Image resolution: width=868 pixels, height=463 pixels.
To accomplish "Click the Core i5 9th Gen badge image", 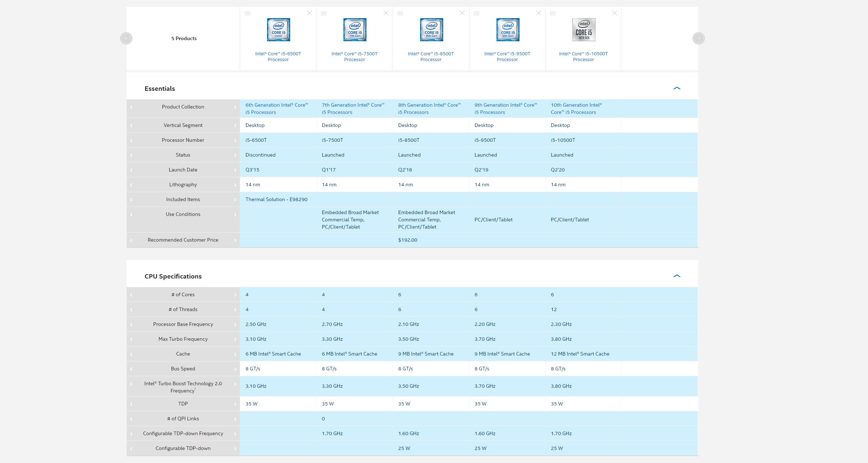I will pyautogui.click(x=508, y=30).
